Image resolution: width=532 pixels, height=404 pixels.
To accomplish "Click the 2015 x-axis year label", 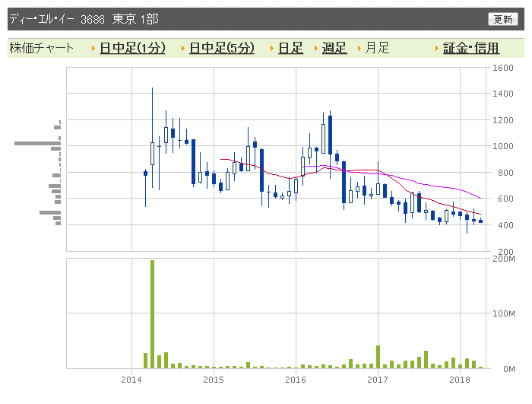I will coord(214,380).
